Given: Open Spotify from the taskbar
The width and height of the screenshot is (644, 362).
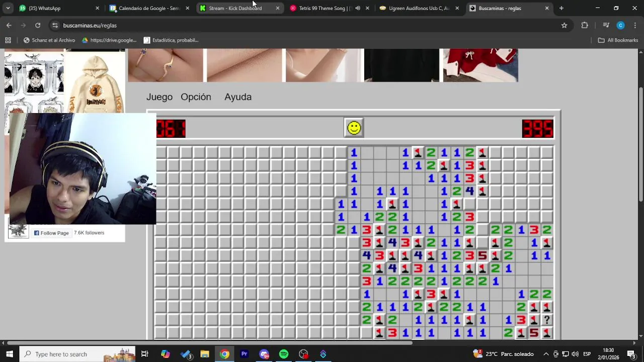Looking at the screenshot, I should point(284,354).
